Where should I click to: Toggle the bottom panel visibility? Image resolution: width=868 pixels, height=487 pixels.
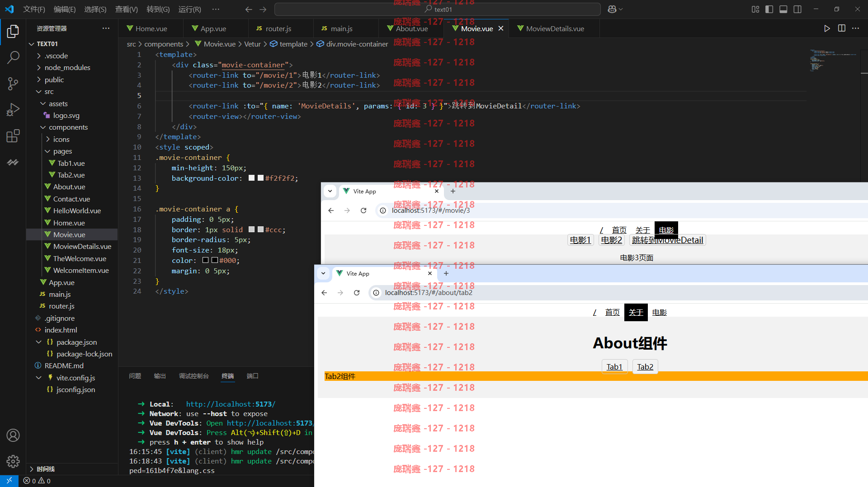783,9
